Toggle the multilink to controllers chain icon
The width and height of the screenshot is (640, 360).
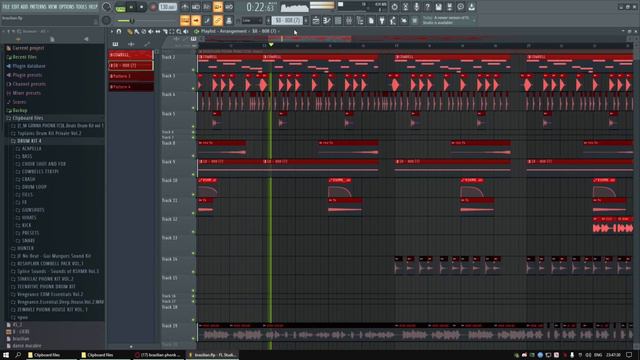(218, 20)
